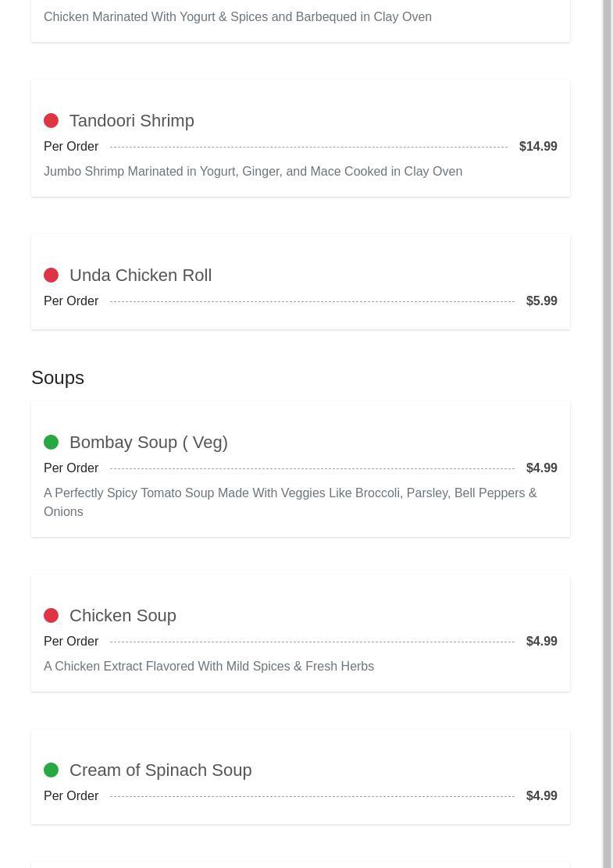Click the Chicken Soup description text

pos(208,667)
